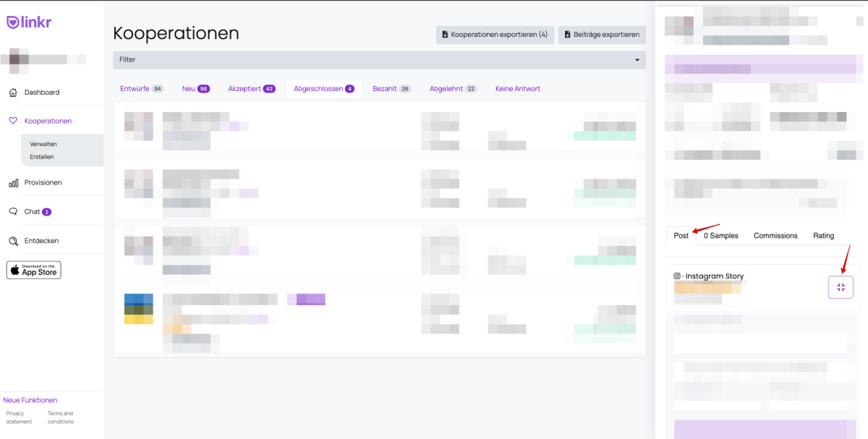Viewport: 868px width, 439px height.
Task: Open Provisionen bar chart icon
Action: pyautogui.click(x=13, y=183)
